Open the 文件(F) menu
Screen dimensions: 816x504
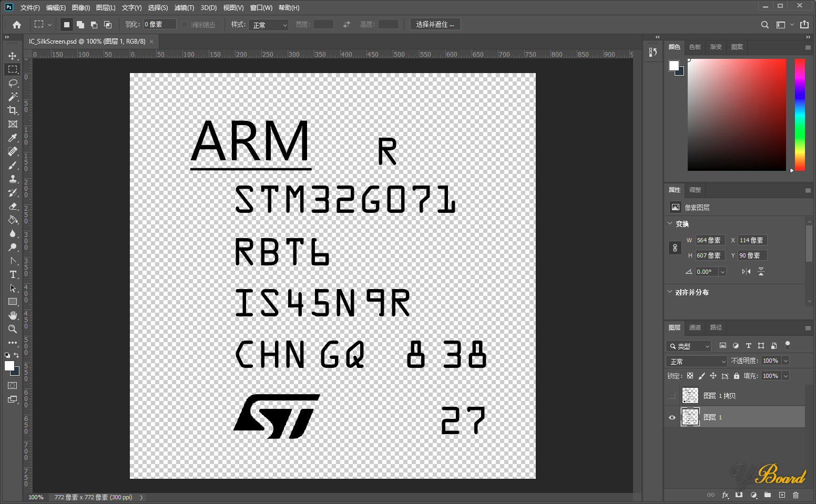pyautogui.click(x=30, y=8)
